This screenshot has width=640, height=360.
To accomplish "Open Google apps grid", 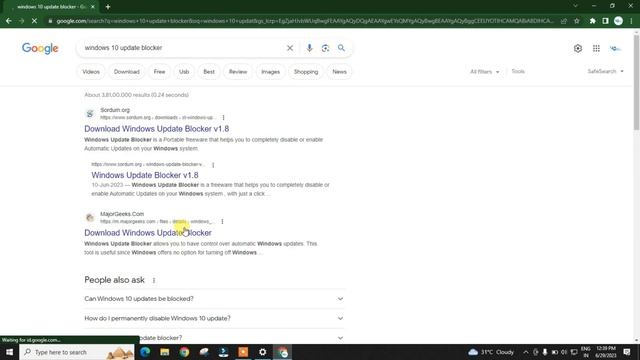I will click(x=596, y=49).
